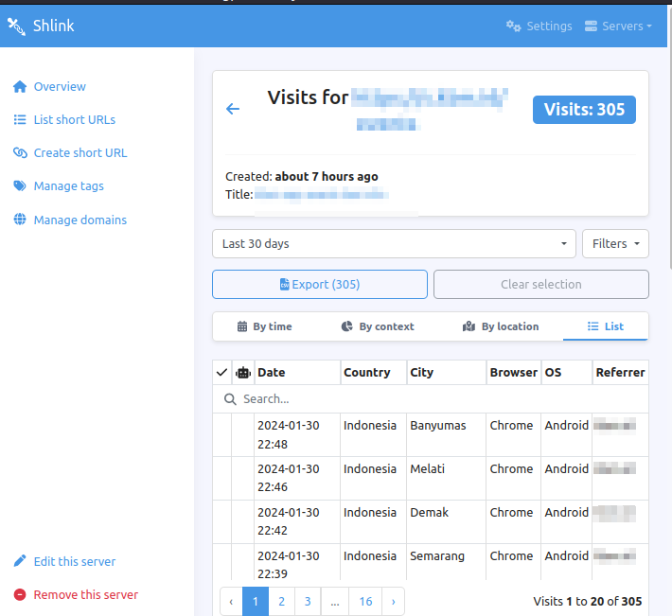Click the Clear selection button

click(x=540, y=285)
